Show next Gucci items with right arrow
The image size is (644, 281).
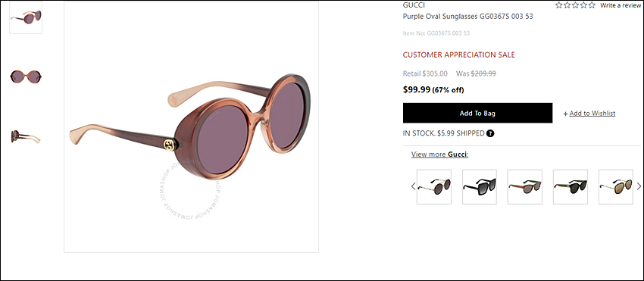tap(639, 186)
